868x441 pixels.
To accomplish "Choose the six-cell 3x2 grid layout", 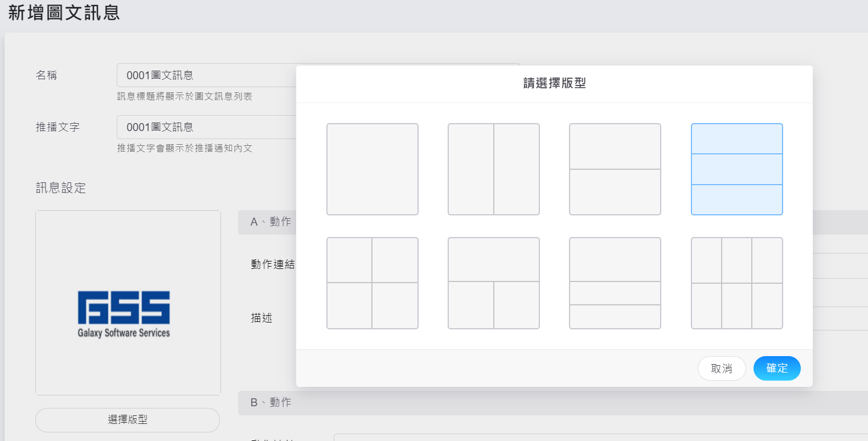I will [736, 283].
